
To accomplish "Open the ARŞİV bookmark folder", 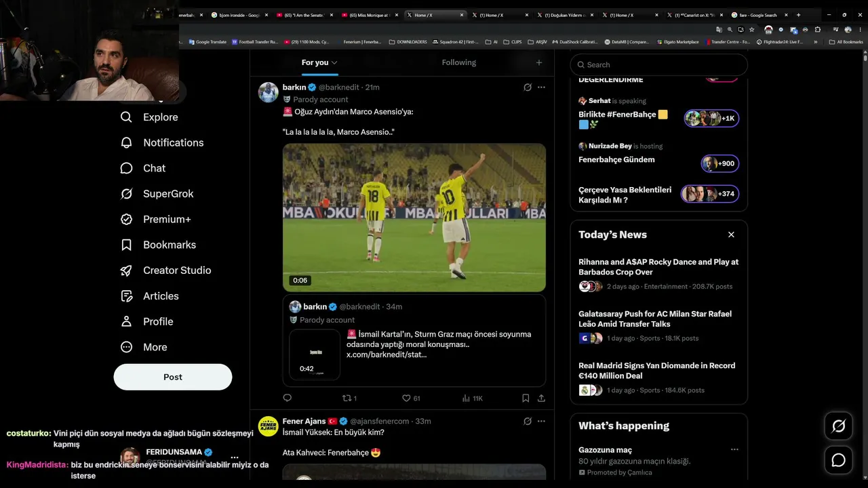I will (537, 42).
